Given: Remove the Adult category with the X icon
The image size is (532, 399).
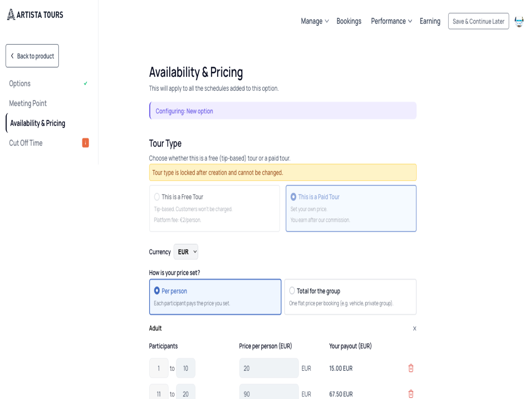Looking at the screenshot, I should click(415, 329).
